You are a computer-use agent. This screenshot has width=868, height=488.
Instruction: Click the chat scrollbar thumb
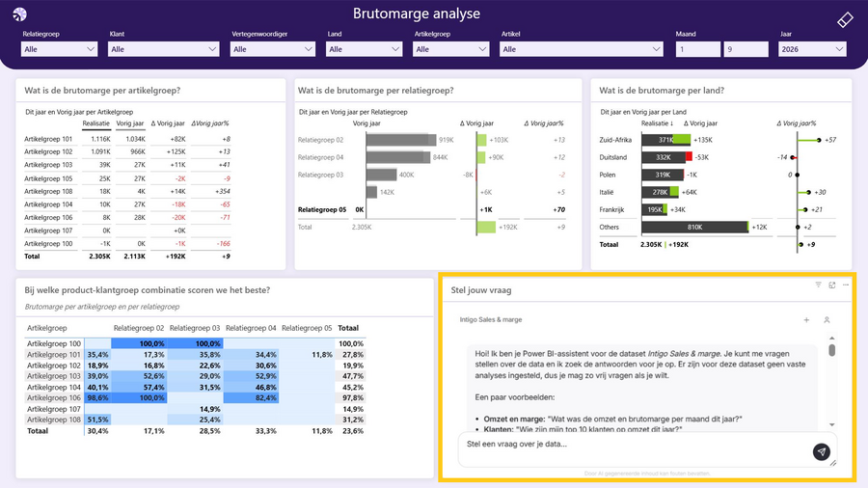pyautogui.click(x=832, y=350)
